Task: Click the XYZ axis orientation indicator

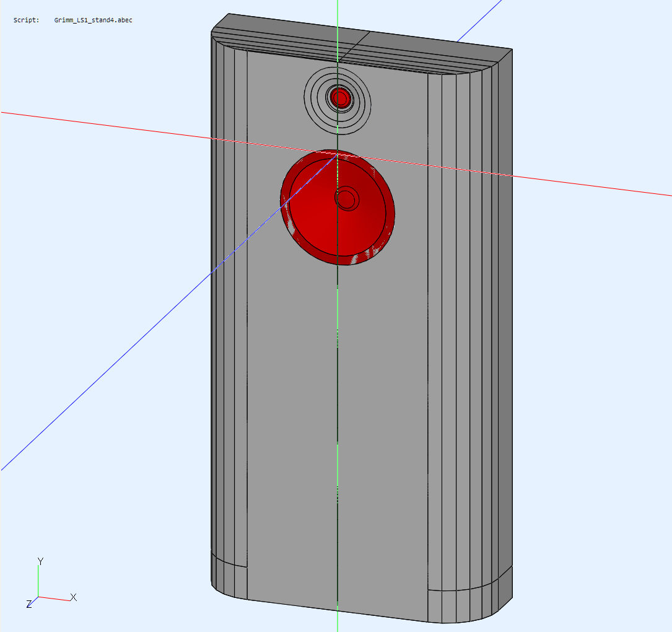Action: coord(51,582)
